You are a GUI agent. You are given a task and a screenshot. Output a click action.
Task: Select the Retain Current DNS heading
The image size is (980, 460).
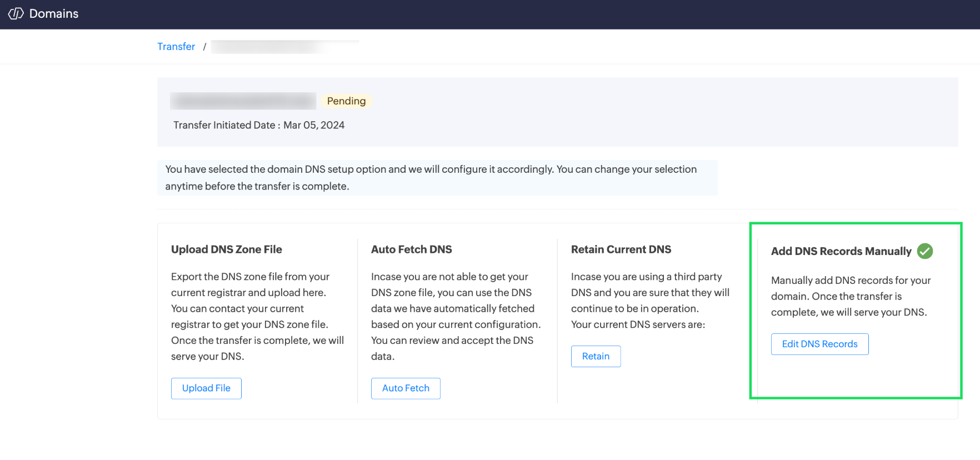(x=621, y=249)
